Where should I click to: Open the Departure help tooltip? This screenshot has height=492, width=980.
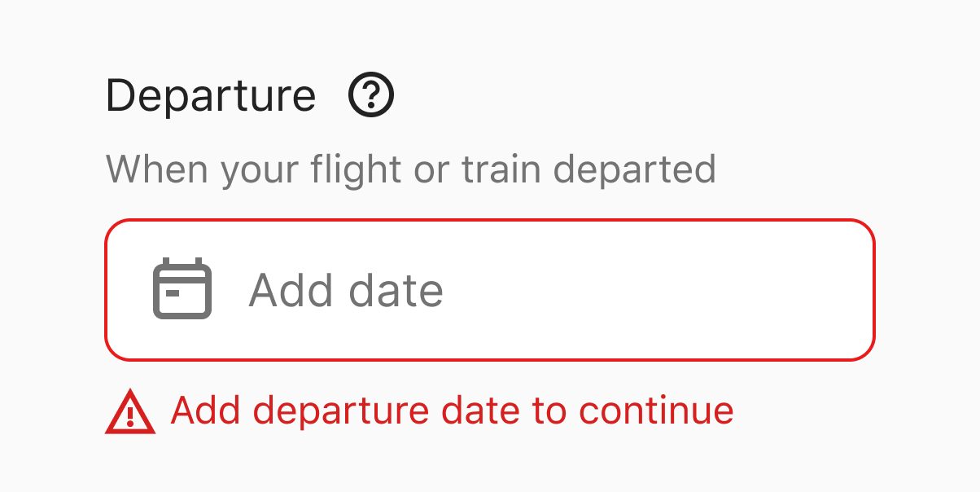[371, 96]
